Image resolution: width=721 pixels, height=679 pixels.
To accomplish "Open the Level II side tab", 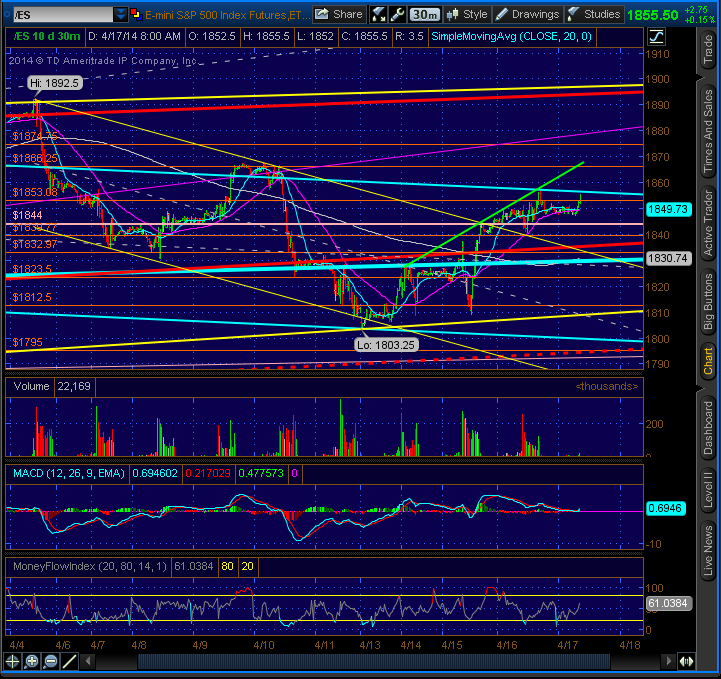I will pos(709,490).
